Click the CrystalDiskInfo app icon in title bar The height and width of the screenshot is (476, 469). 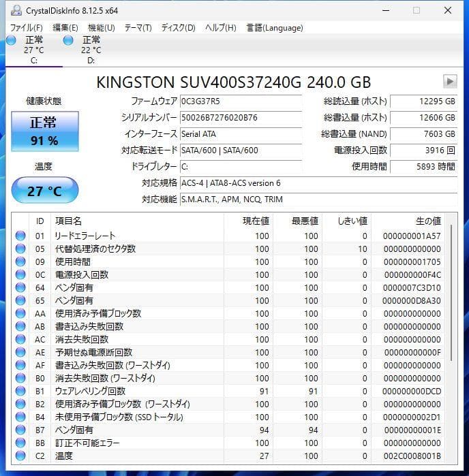coord(16,11)
